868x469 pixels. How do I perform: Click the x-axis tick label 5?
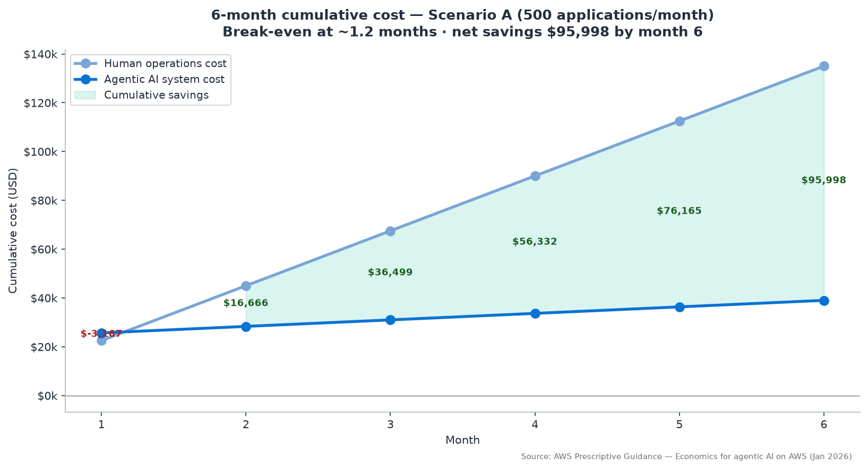pyautogui.click(x=680, y=424)
